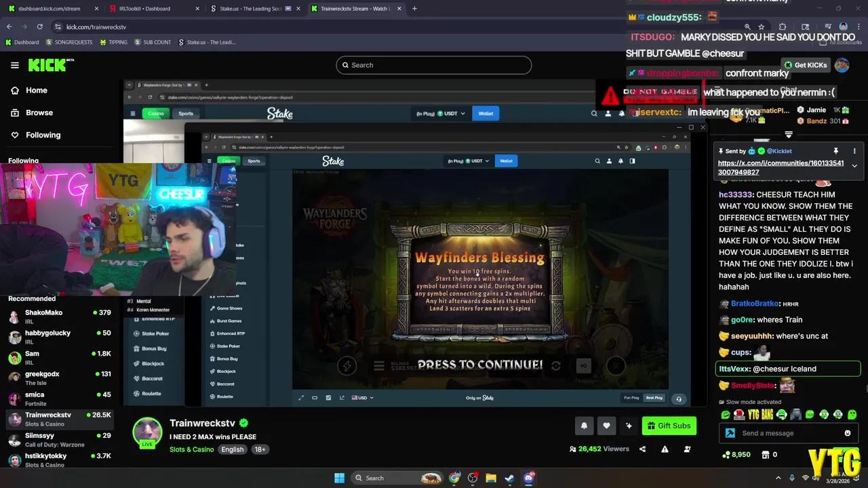Click the Gift Subs button
Screen dimensions: 868x488
tap(669, 426)
